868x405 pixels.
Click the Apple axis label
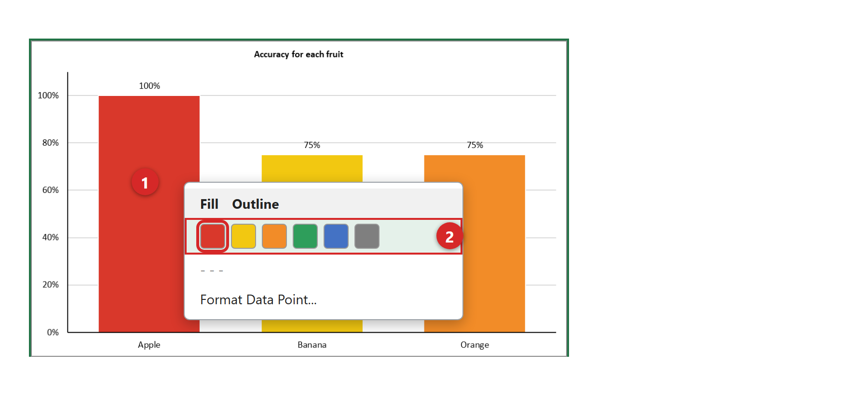[149, 345]
